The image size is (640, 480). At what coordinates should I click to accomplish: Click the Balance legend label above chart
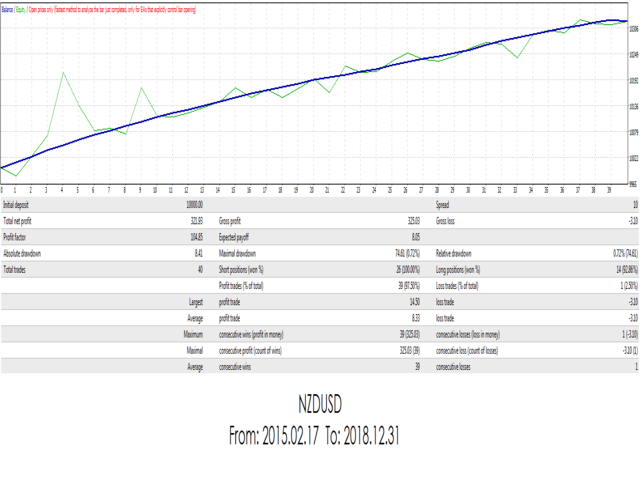[x=9, y=7]
